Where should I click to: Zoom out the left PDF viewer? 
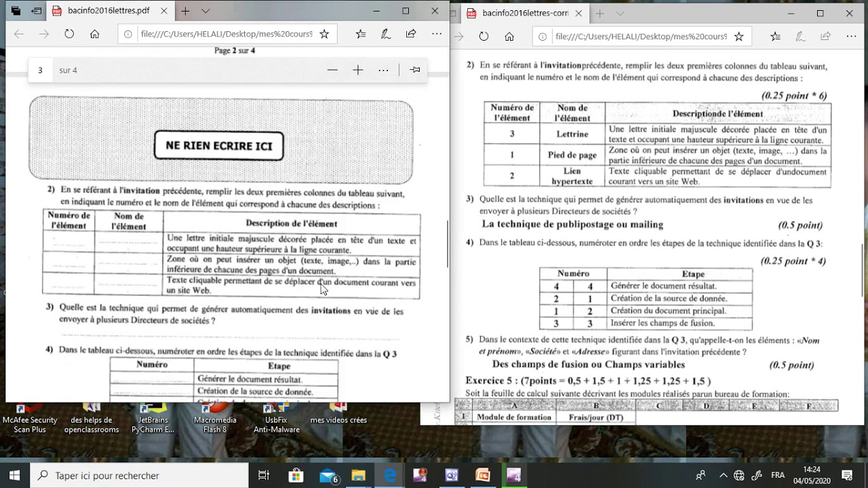tap(332, 70)
